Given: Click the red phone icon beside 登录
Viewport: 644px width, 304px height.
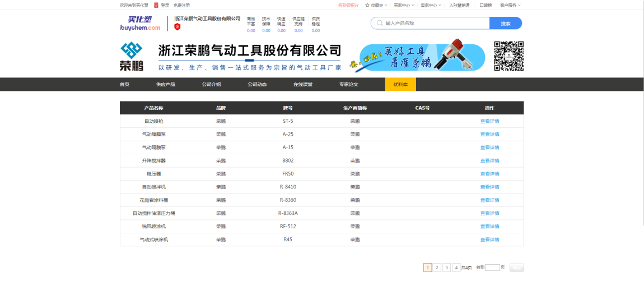Looking at the screenshot, I should (x=156, y=5).
